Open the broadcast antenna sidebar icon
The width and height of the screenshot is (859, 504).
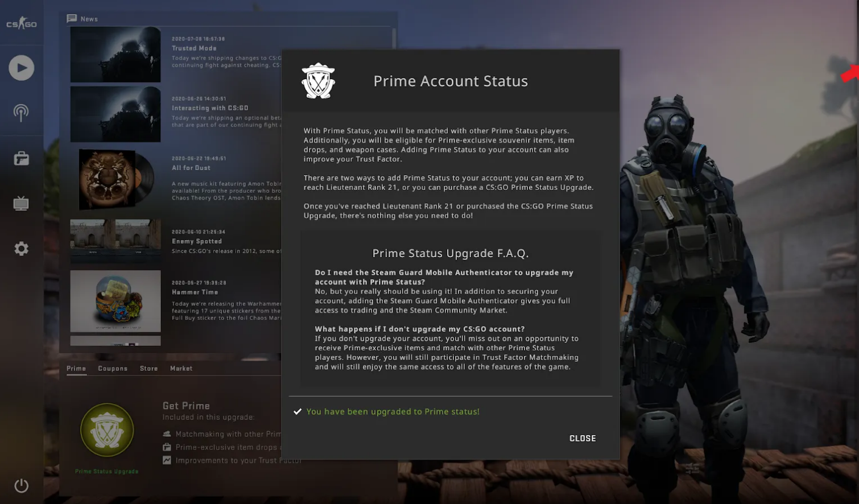[21, 113]
